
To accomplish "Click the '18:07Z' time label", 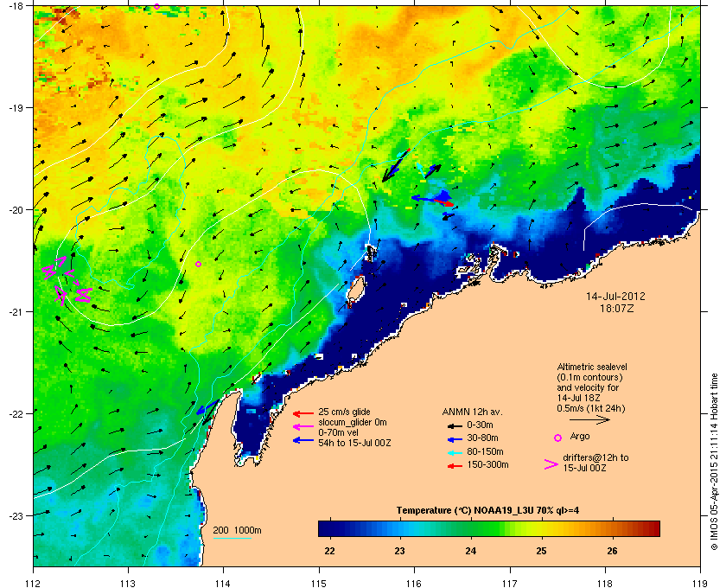I will [615, 308].
